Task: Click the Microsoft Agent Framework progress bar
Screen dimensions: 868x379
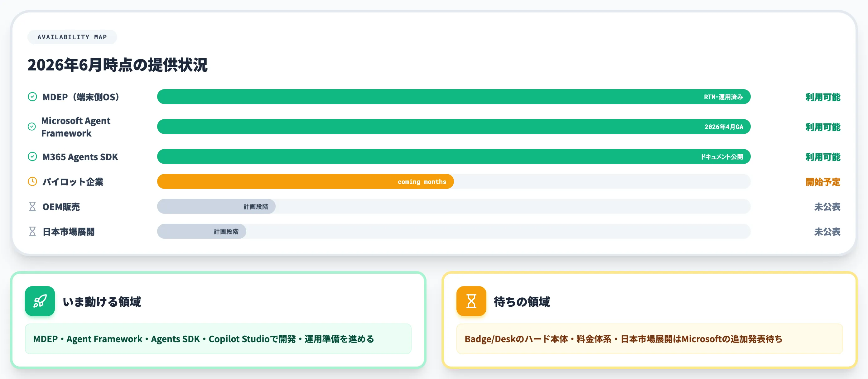Action: click(454, 127)
